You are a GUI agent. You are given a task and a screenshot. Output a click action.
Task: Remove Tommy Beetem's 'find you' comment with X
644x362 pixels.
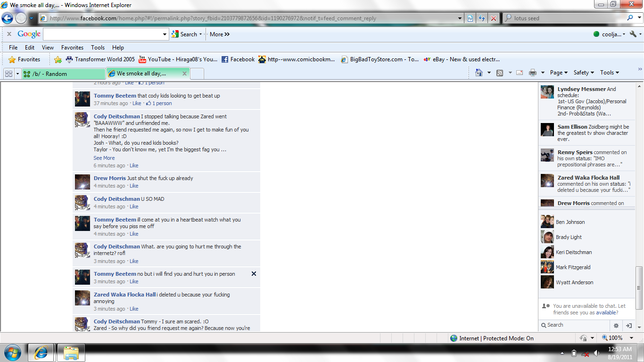point(254,273)
